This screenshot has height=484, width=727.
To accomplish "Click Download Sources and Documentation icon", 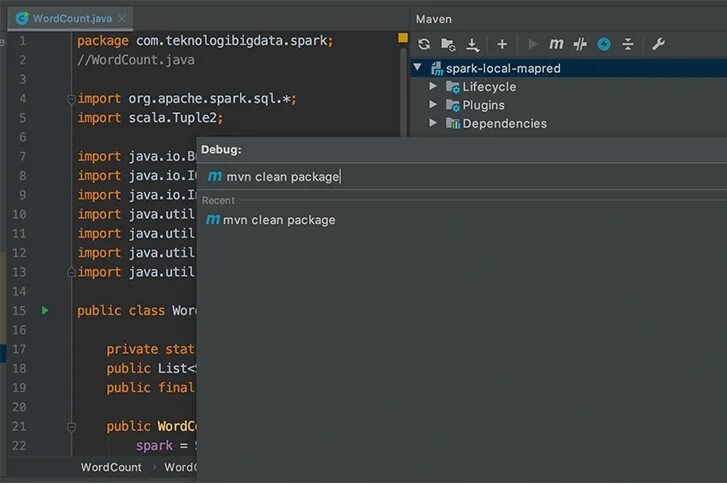I will coord(473,44).
